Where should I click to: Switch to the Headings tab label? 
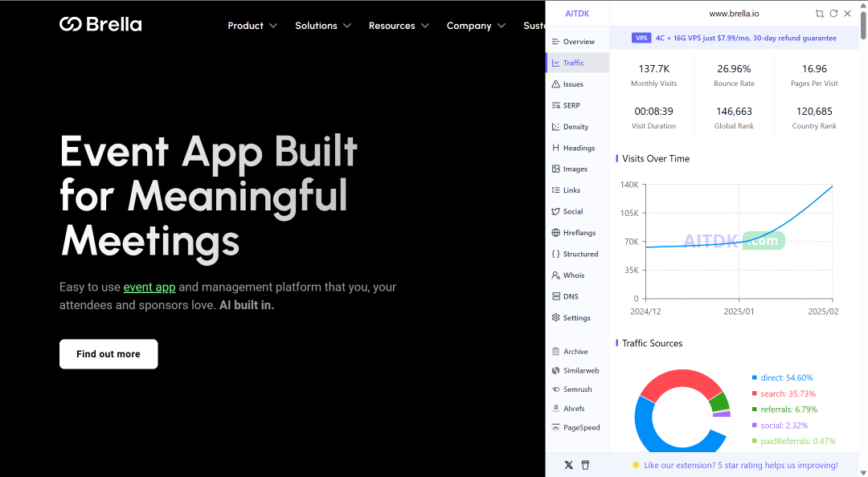(579, 148)
